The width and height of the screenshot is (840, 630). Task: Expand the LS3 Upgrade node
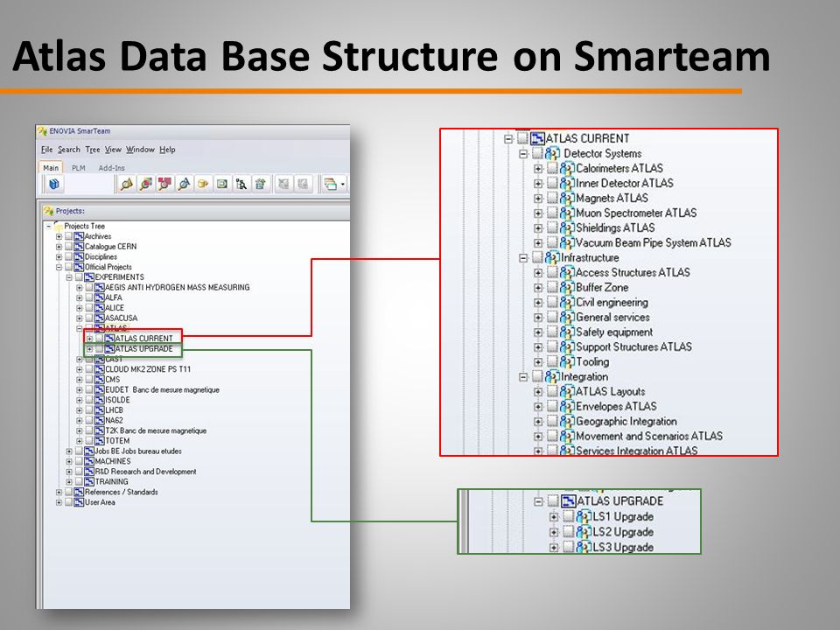[x=554, y=548]
